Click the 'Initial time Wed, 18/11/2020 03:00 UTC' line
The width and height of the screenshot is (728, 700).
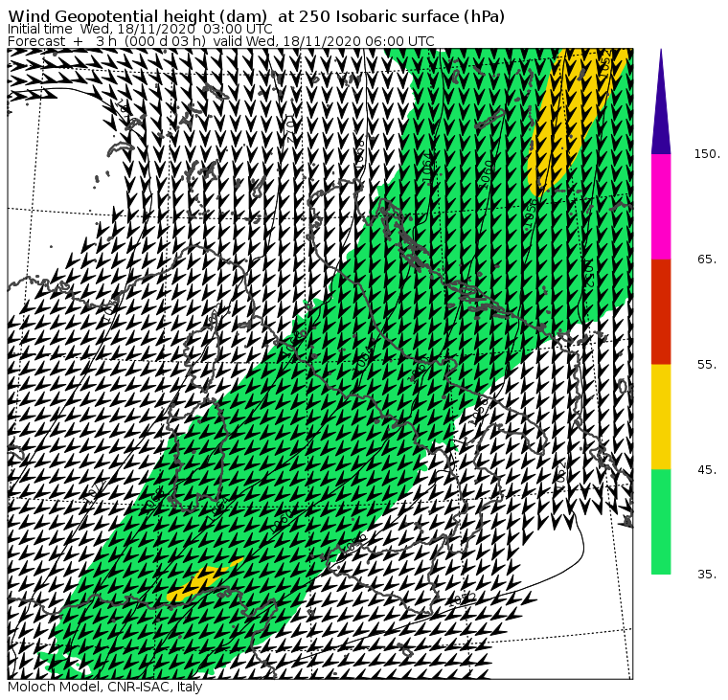tap(140, 29)
